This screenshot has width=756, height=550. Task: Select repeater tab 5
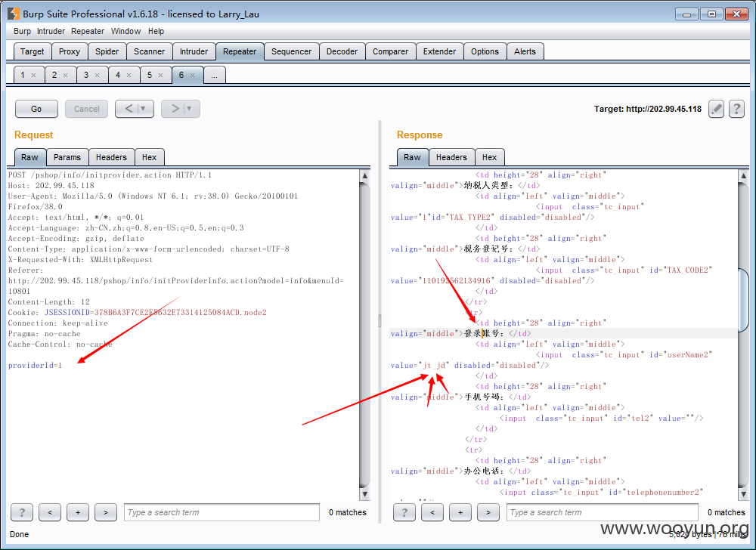(x=150, y=75)
